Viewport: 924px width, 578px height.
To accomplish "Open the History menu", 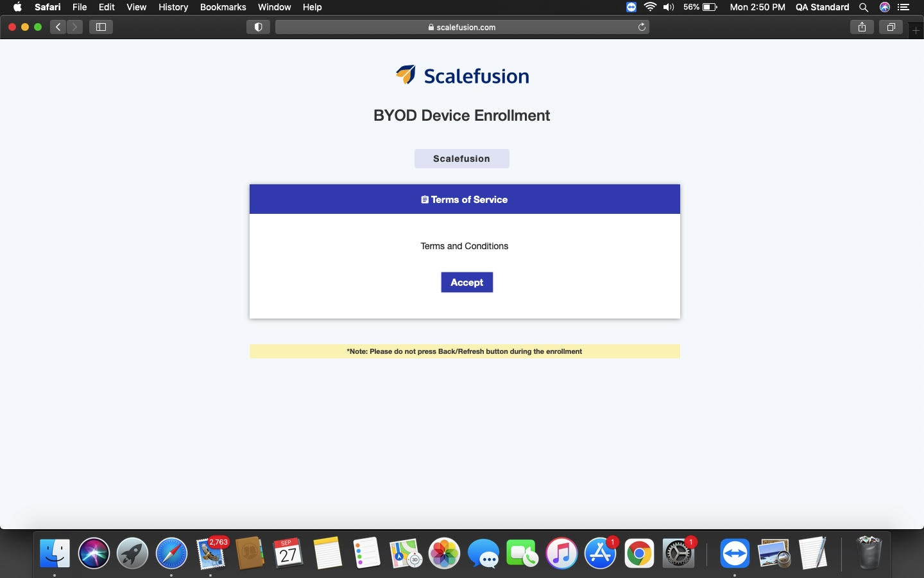I will (173, 7).
